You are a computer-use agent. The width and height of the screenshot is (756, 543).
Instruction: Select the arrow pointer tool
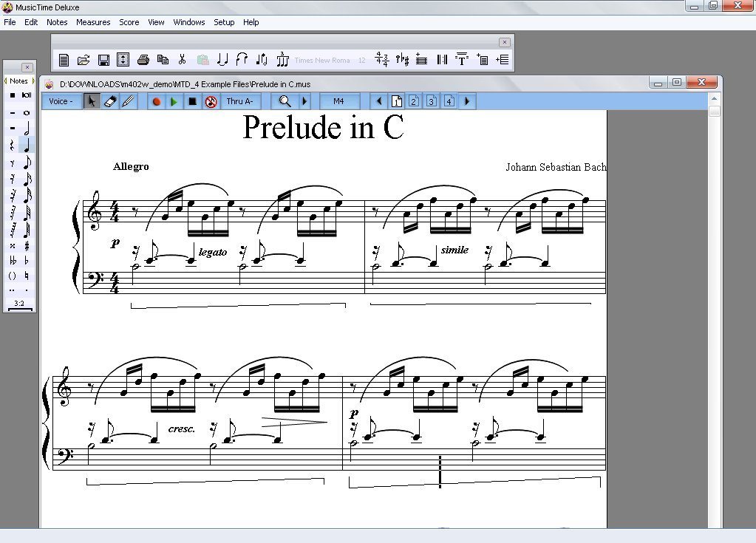[x=92, y=101]
